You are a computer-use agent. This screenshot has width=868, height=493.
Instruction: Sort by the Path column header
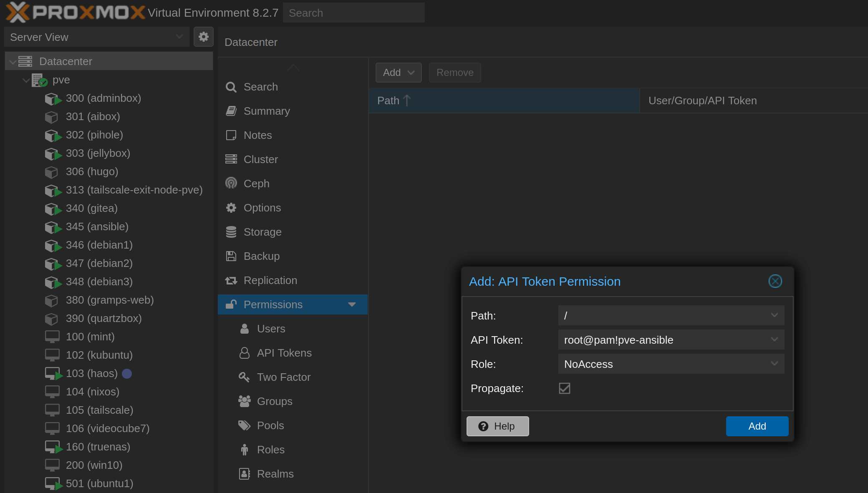[504, 101]
